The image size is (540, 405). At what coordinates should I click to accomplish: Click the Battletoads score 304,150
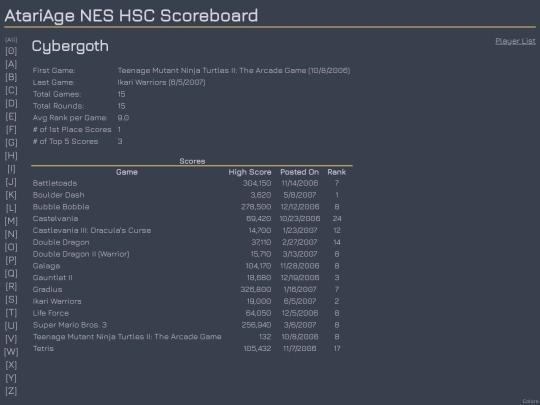point(257,183)
